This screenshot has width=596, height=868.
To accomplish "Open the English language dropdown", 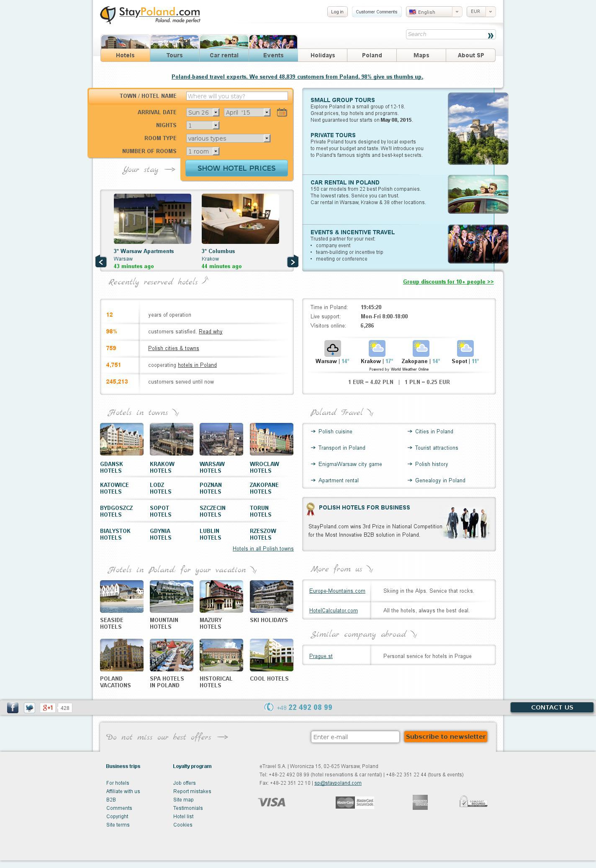I will click(434, 12).
